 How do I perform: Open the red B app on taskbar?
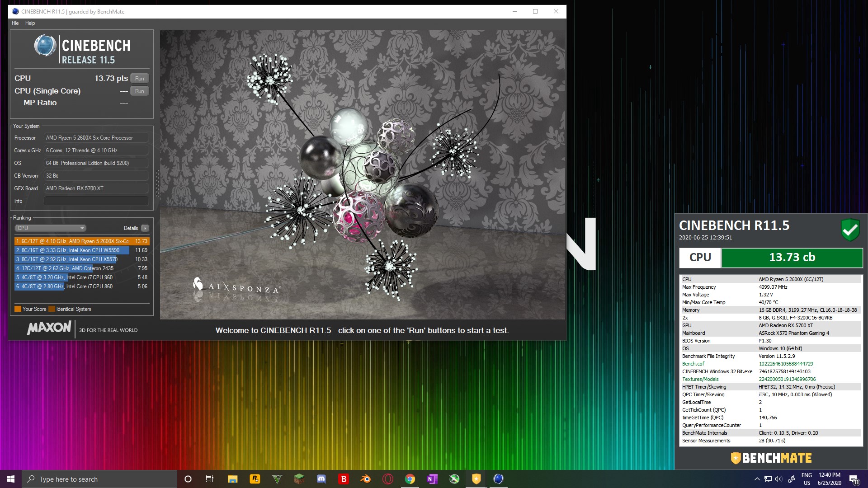point(344,479)
